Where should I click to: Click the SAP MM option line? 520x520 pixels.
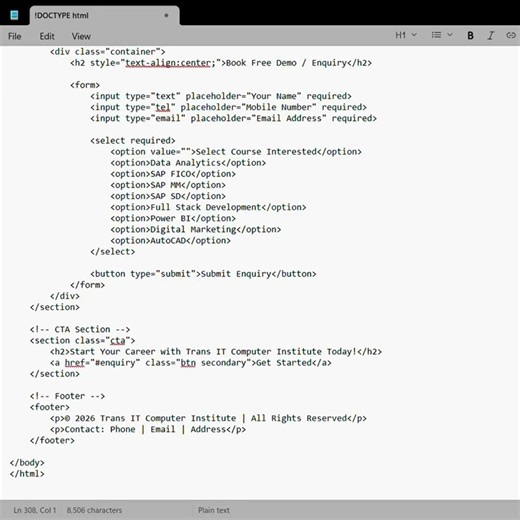[x=168, y=185]
